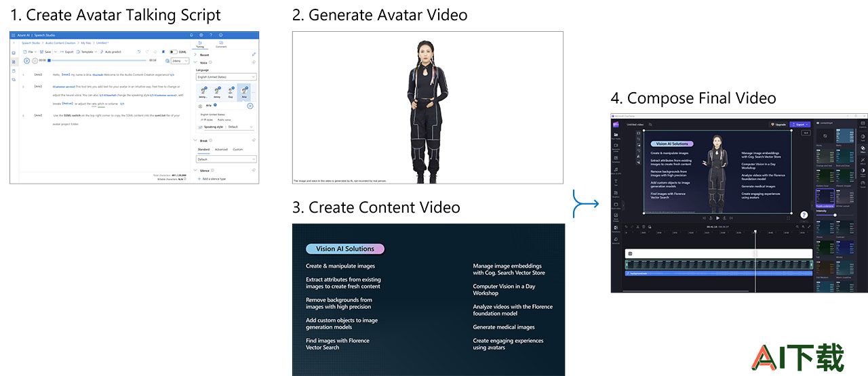Image resolution: width=868 pixels, height=376 pixels.
Task: Select the Standard break tab
Action: point(203,149)
